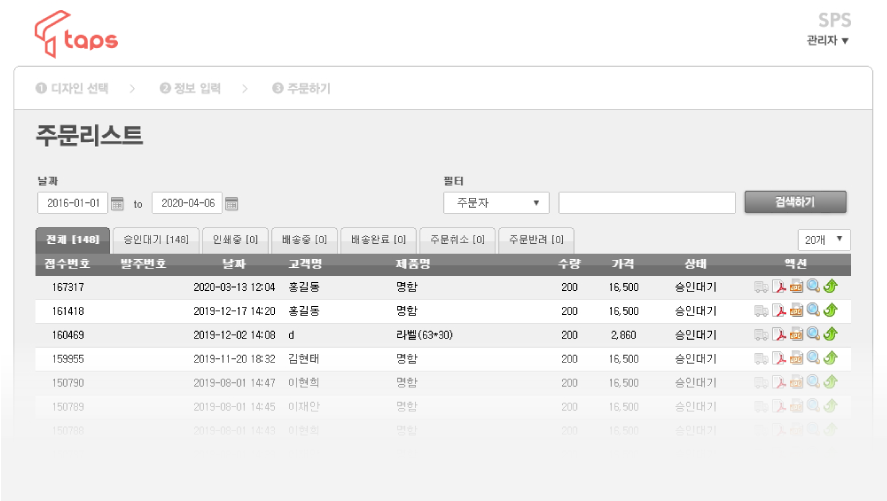Switch to the 배송중 [0] tab
The height and width of the screenshot is (501, 887).
(304, 240)
